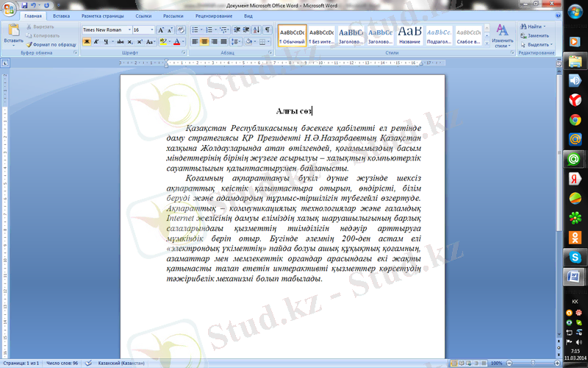Switch to the Вставка tab
Image resolution: width=588 pixels, height=368 pixels.
click(62, 15)
